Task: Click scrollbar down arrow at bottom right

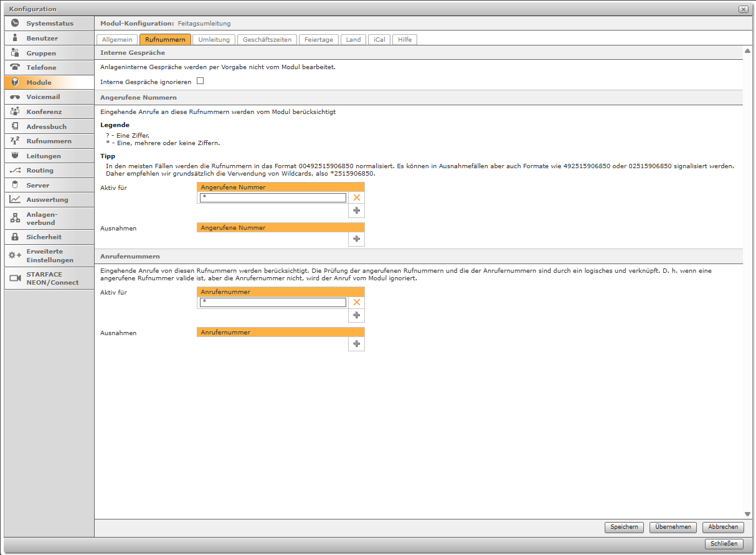Action: [x=747, y=513]
